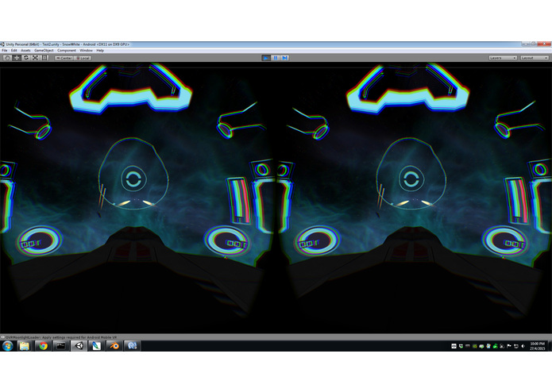Open the Windows Start menu
This screenshot has width=552, height=392.
8,346
